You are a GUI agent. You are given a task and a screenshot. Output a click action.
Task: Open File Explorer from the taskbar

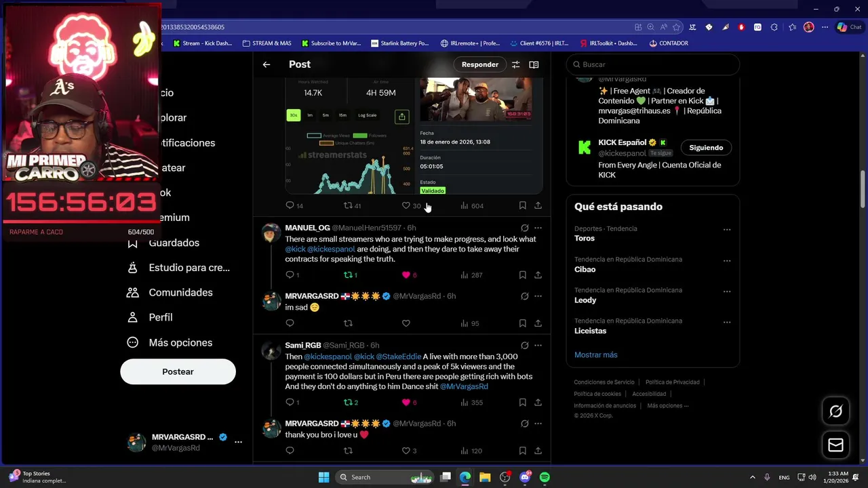coord(485,477)
